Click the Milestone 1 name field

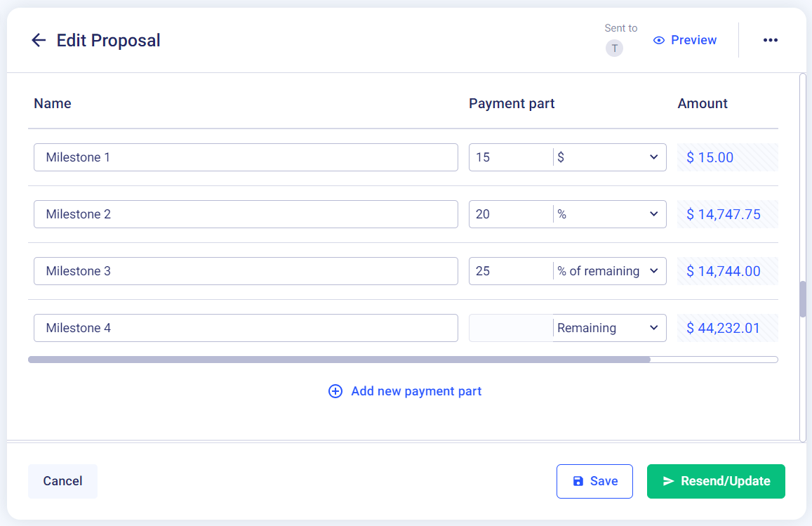pyautogui.click(x=246, y=157)
